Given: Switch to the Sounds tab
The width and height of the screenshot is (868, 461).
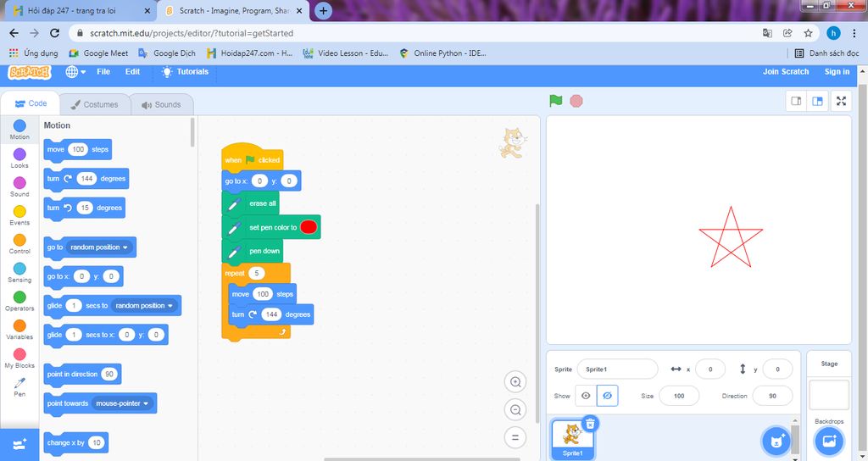Looking at the screenshot, I should point(162,104).
